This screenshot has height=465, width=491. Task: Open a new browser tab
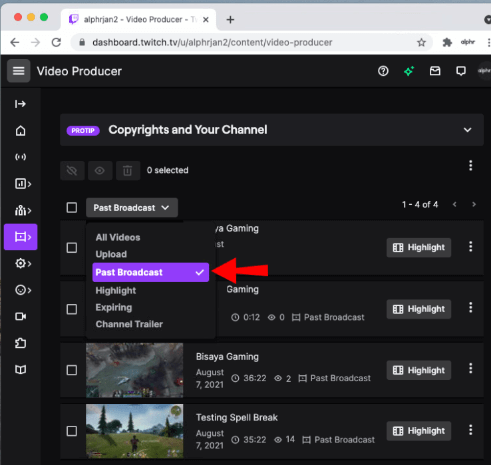pos(230,20)
